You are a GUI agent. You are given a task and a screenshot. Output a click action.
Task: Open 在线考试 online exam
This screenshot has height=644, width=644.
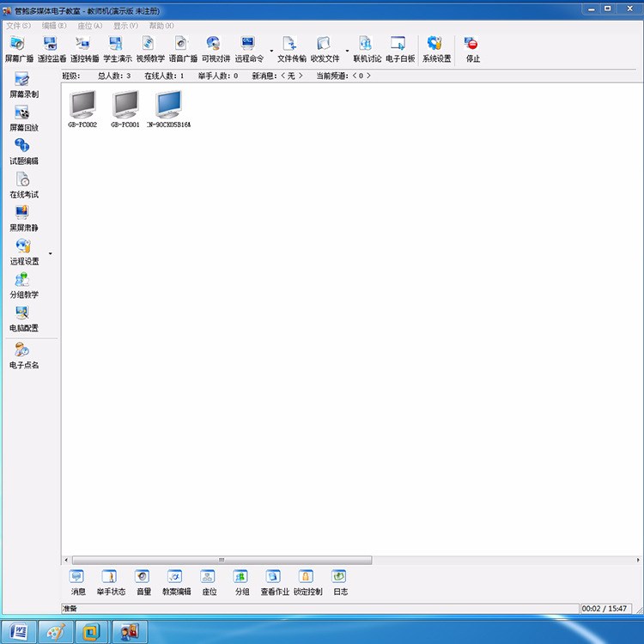(23, 185)
